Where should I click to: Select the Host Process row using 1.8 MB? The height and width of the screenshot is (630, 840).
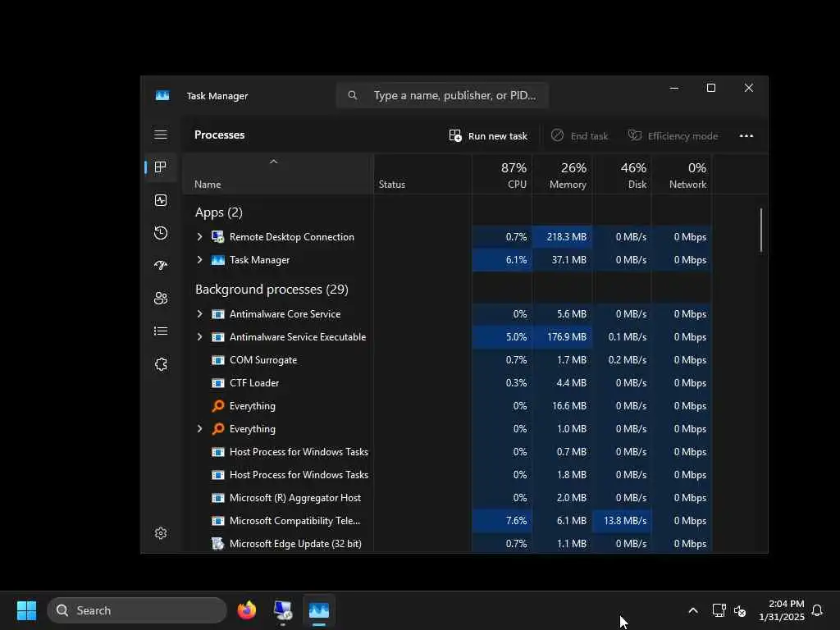click(447, 475)
